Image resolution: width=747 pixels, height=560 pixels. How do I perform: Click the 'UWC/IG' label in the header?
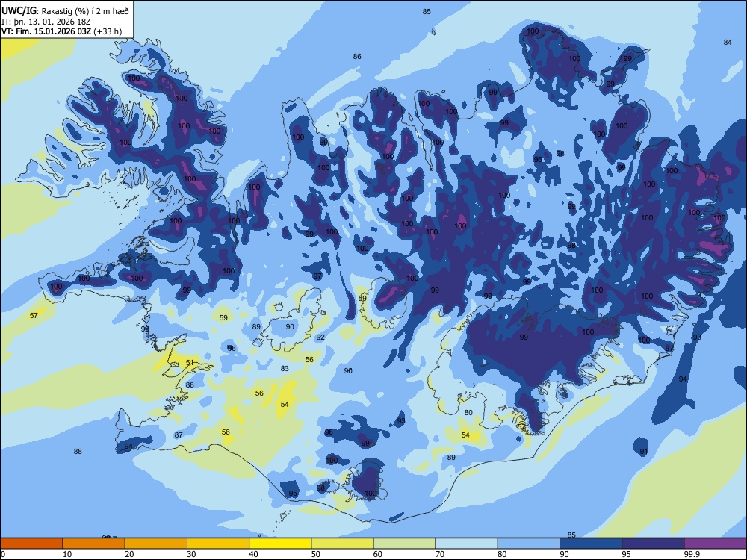point(19,10)
